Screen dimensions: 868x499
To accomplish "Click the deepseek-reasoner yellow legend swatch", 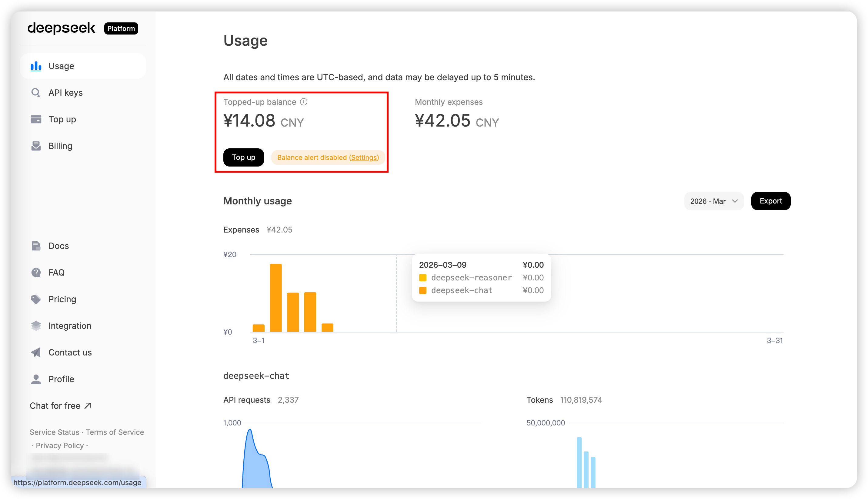I will 422,278.
